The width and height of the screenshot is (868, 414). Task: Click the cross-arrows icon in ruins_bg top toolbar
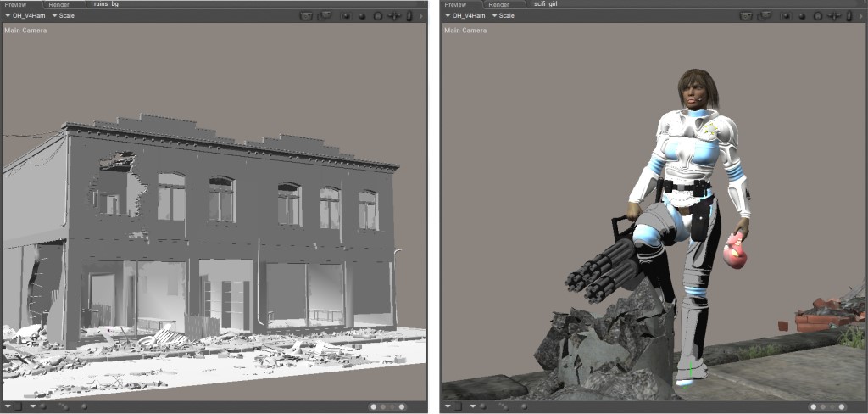click(x=394, y=16)
